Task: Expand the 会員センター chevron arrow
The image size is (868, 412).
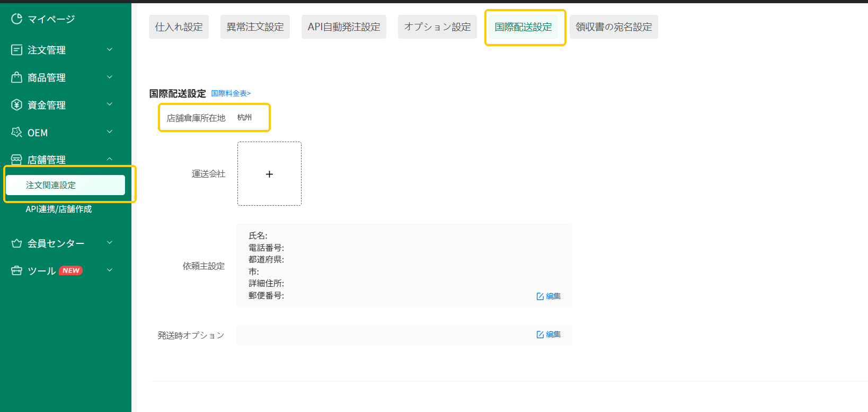Action: (110, 243)
